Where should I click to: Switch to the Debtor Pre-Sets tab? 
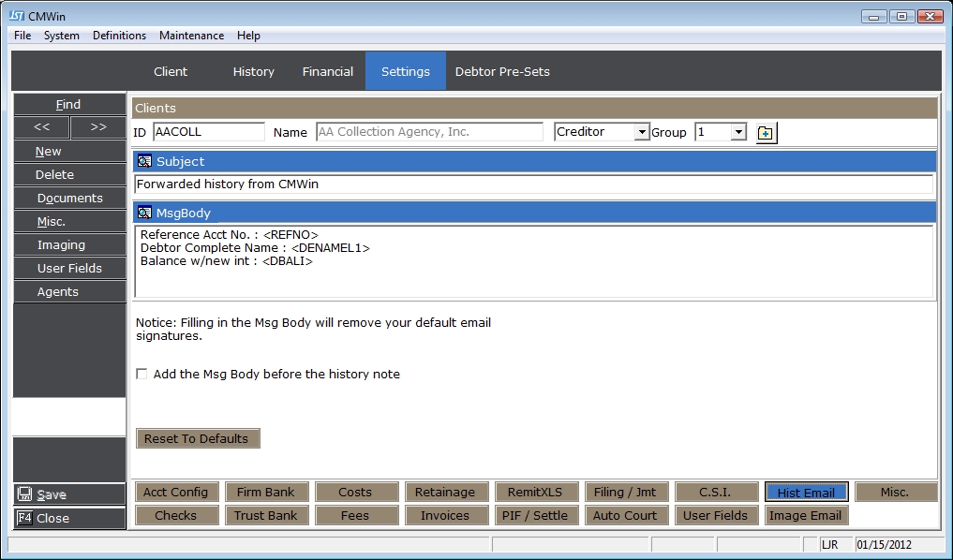pos(502,71)
